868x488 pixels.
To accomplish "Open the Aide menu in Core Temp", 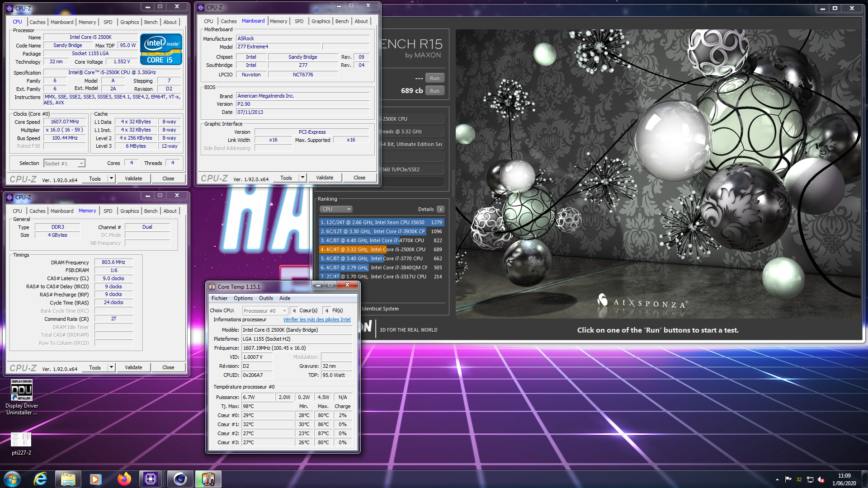I will [x=285, y=298].
